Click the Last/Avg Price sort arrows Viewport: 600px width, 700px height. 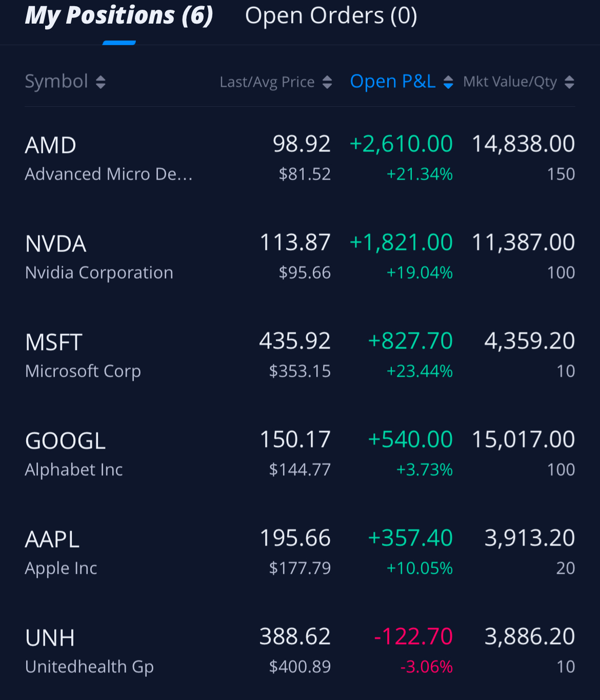click(x=327, y=82)
